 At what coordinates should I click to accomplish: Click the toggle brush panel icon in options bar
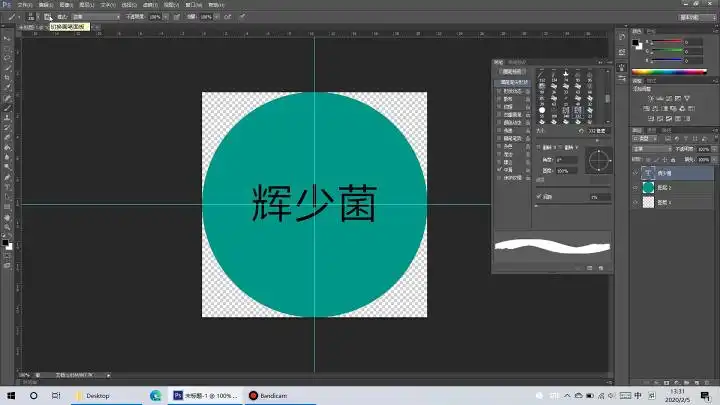47,17
